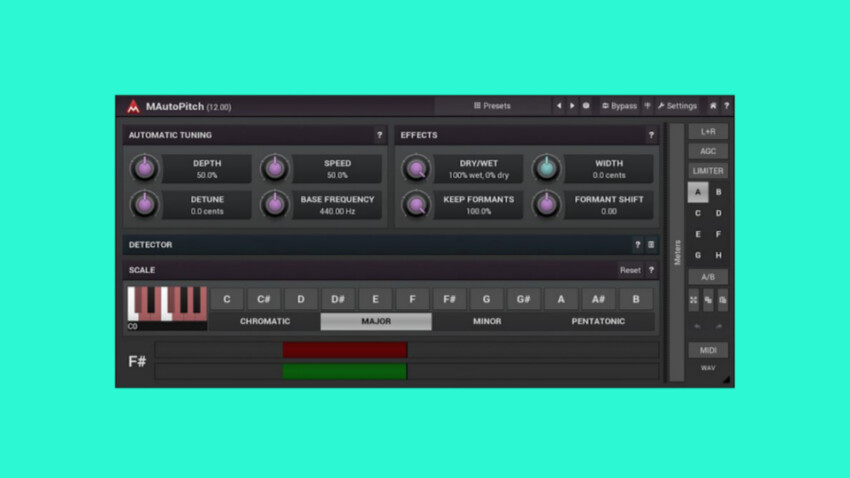
Task: Click the MeldaProduction logo icon
Action: tap(133, 106)
